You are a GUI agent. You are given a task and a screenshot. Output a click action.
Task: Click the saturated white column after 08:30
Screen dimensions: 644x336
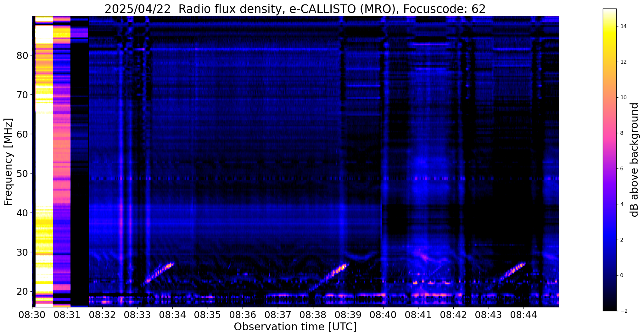coord(44,162)
